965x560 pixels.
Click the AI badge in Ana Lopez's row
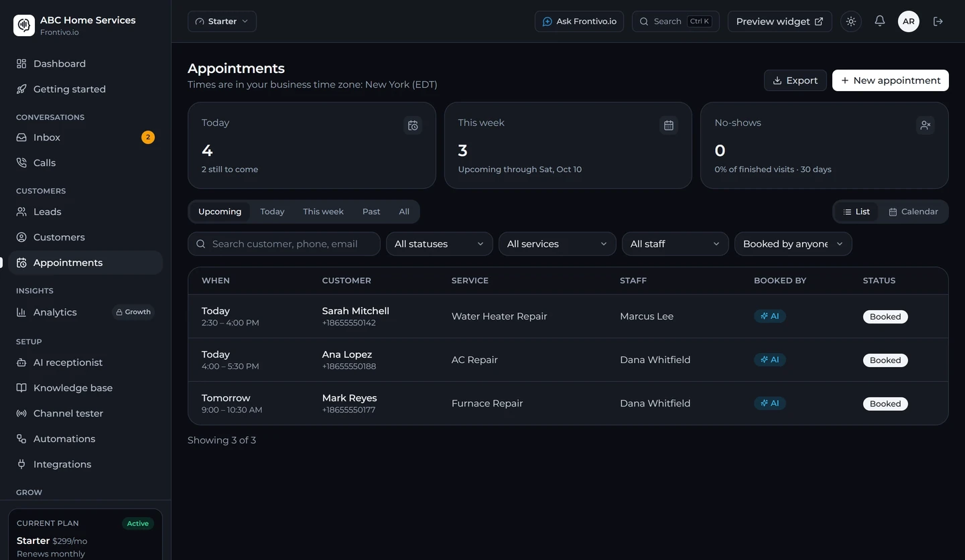(x=769, y=360)
